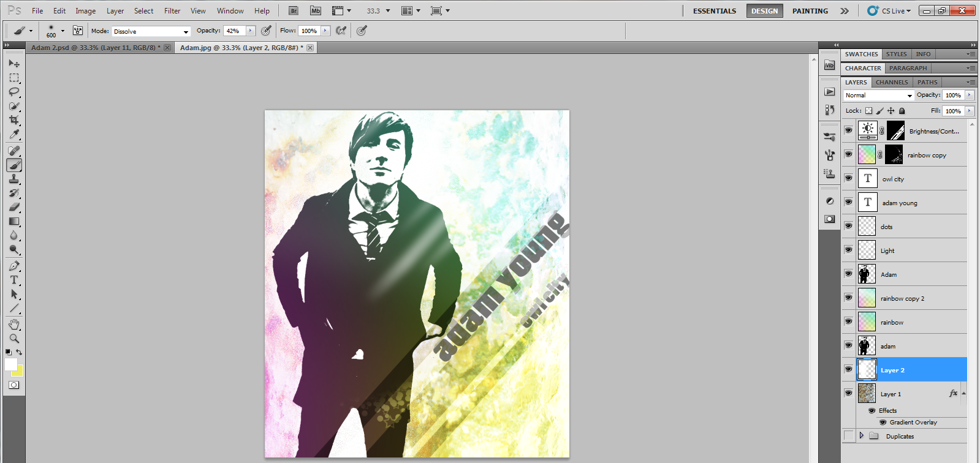Show the Duplicates group
This screenshot has width=980, height=463.
(848, 435)
